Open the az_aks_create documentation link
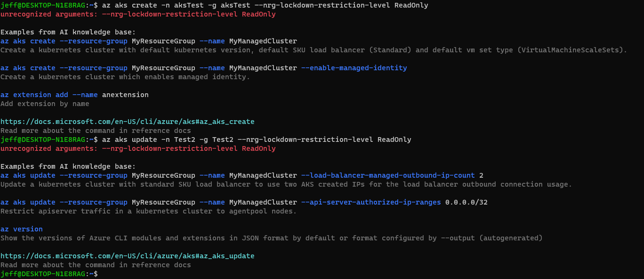644x279 pixels. [128, 121]
